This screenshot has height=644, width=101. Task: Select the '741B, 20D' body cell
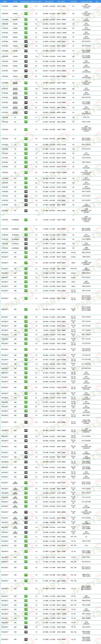pos(73,269)
